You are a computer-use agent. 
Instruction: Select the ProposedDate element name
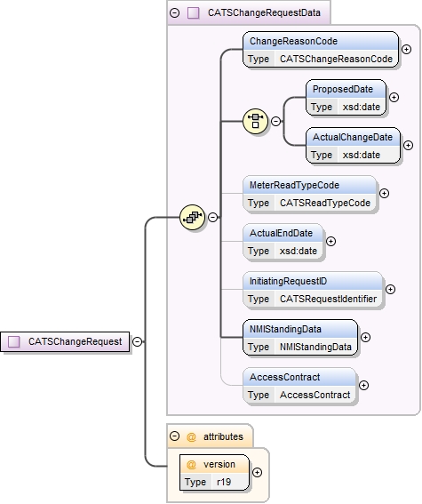343,89
